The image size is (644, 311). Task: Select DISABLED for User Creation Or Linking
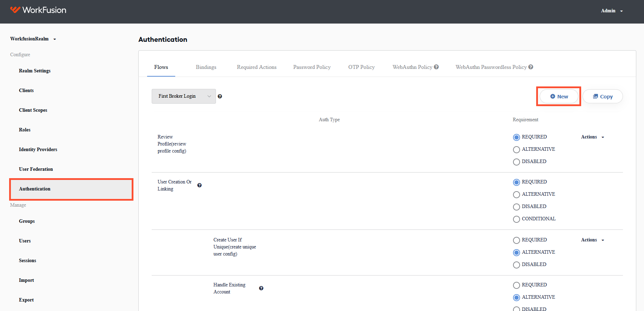click(x=516, y=207)
